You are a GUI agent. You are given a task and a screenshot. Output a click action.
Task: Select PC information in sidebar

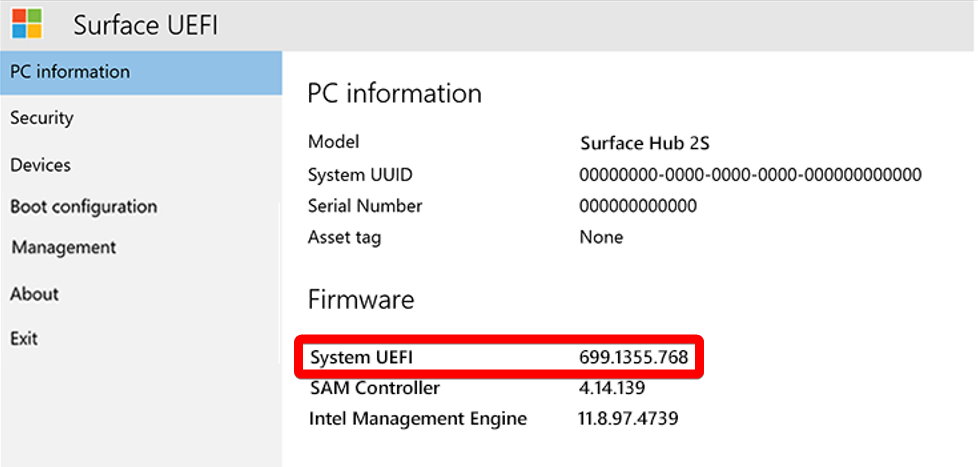(141, 72)
